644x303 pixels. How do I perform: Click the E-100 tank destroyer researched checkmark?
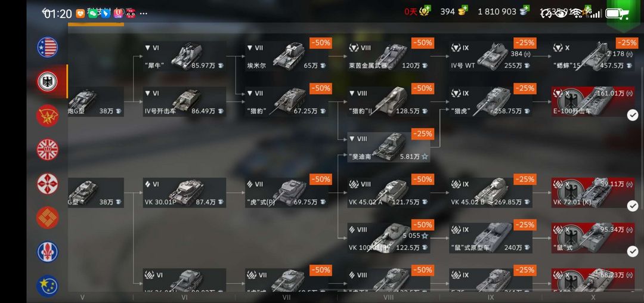click(x=633, y=115)
